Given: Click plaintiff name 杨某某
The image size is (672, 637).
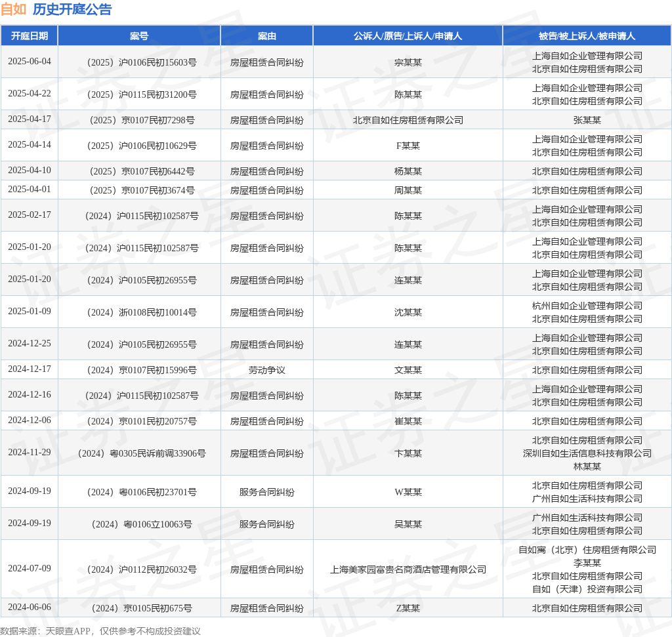Looking at the screenshot, I should (x=408, y=171).
